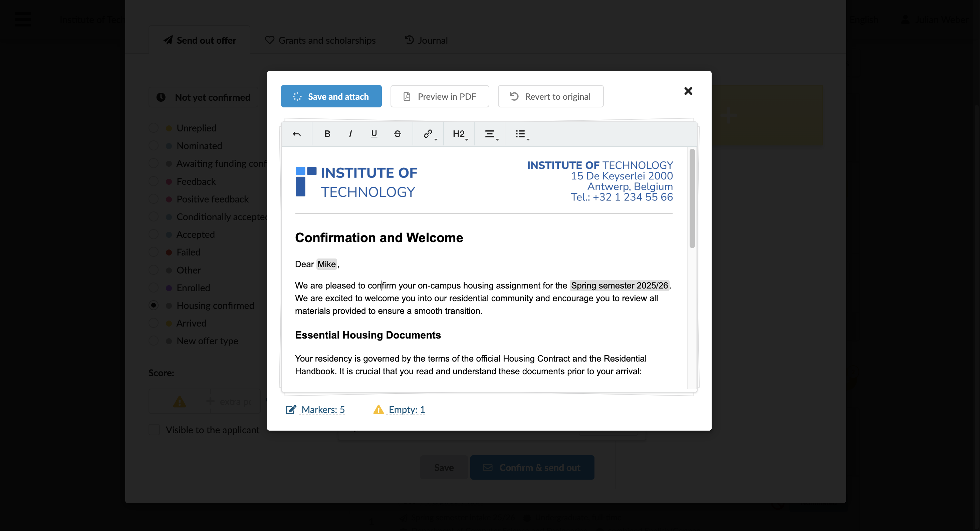The height and width of the screenshot is (531, 980).
Task: Open the English language selector
Action: click(x=864, y=20)
